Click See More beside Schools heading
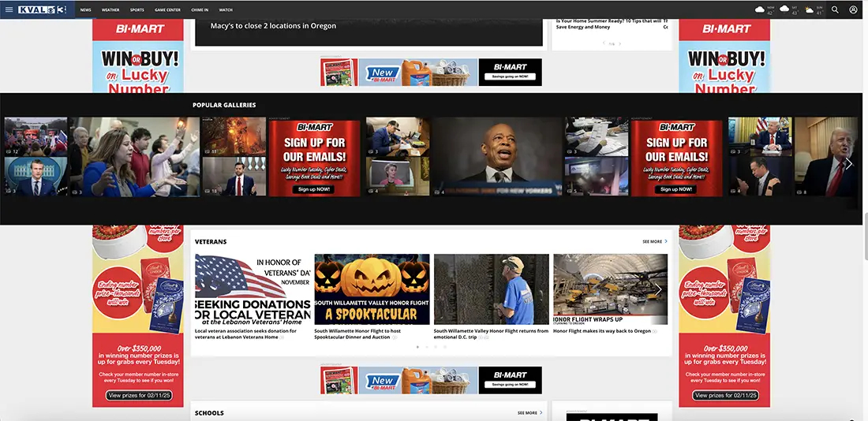Viewport: 868px width, 421px height. pos(529,412)
